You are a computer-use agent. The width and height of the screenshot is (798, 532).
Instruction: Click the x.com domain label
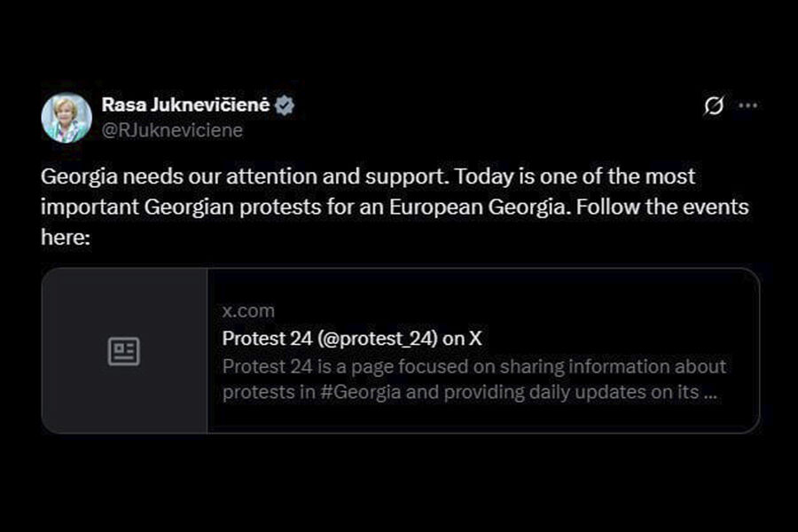[248, 311]
